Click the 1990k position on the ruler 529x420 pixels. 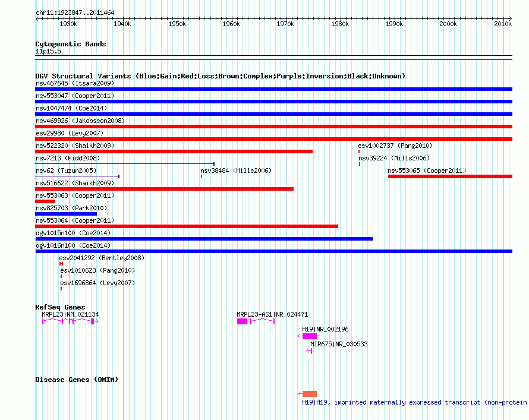tap(394, 24)
